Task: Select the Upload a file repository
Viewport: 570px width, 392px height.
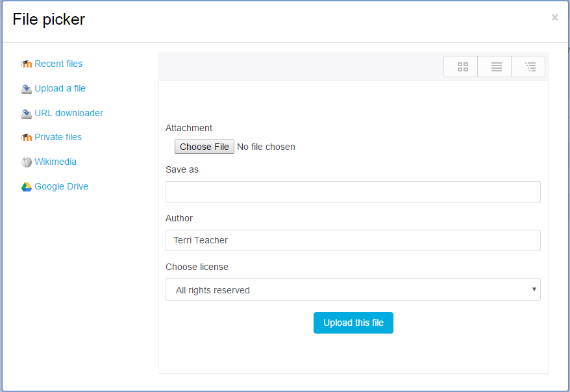Action: coord(60,88)
